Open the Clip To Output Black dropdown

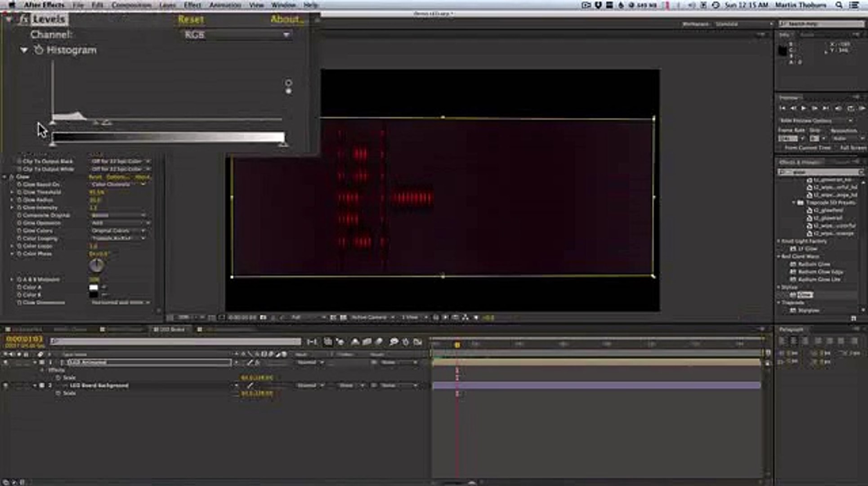(x=121, y=161)
